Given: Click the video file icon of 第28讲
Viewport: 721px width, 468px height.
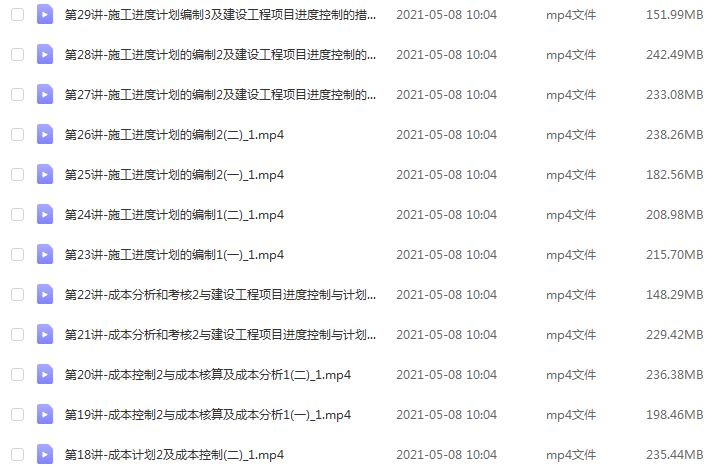Looking at the screenshot, I should (45, 55).
